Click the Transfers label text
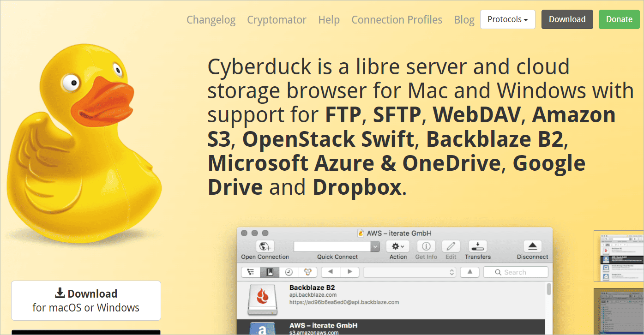The height and width of the screenshot is (335, 644). coord(478,257)
